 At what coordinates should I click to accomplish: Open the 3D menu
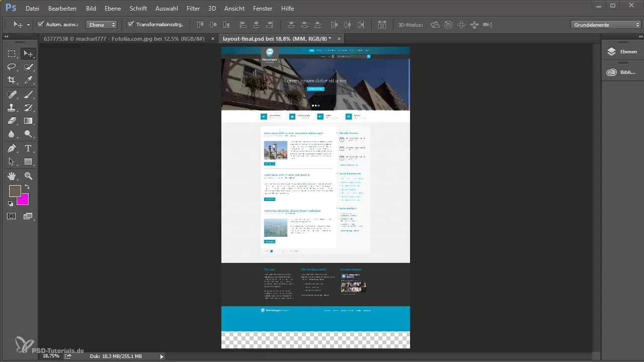tap(212, 9)
